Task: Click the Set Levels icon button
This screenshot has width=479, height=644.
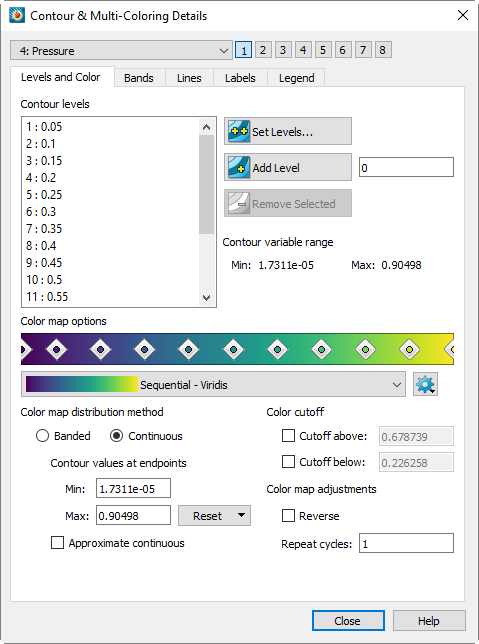Action: pos(239,131)
